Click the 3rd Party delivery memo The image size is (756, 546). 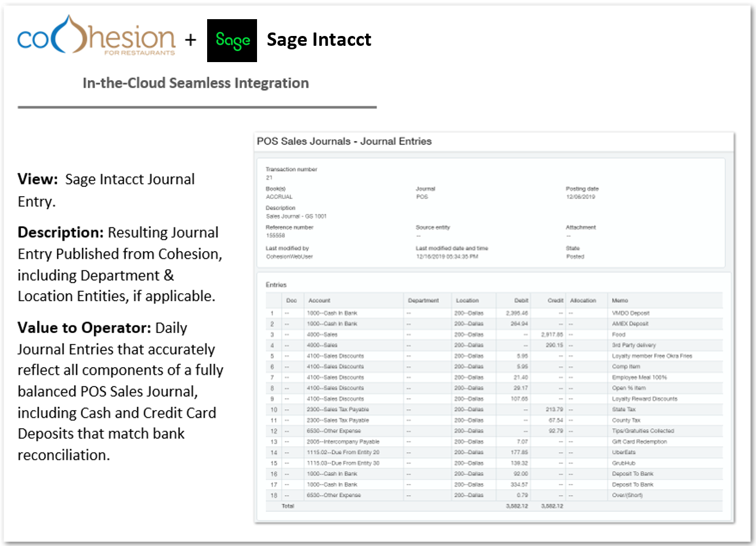pos(634,345)
